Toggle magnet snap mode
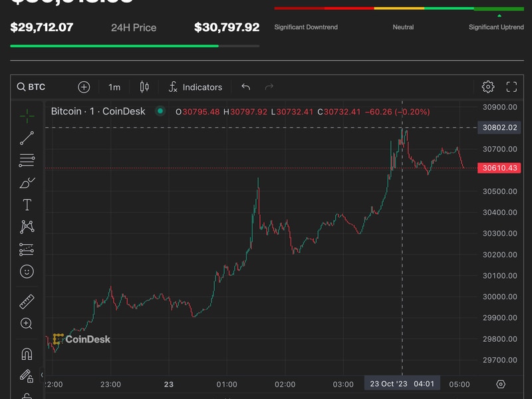The image size is (532, 399). (x=27, y=354)
